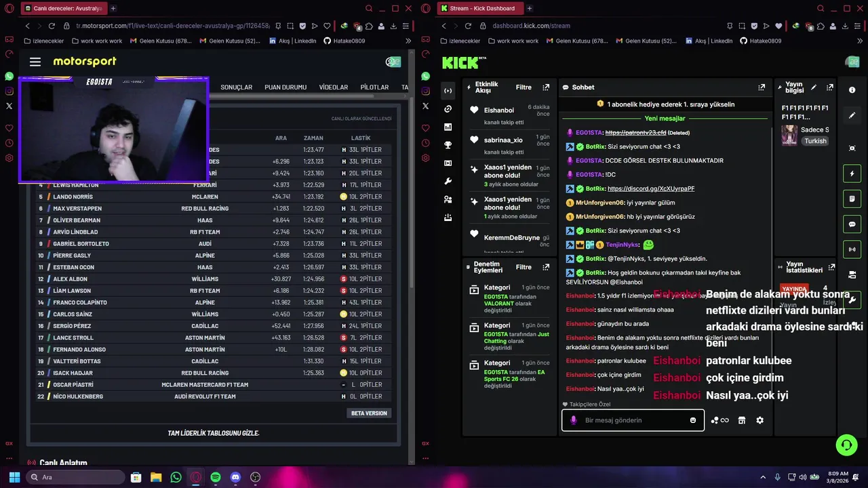Image resolution: width=868 pixels, height=488 pixels.
Task: Show hidden system tray icons
Action: (763, 477)
